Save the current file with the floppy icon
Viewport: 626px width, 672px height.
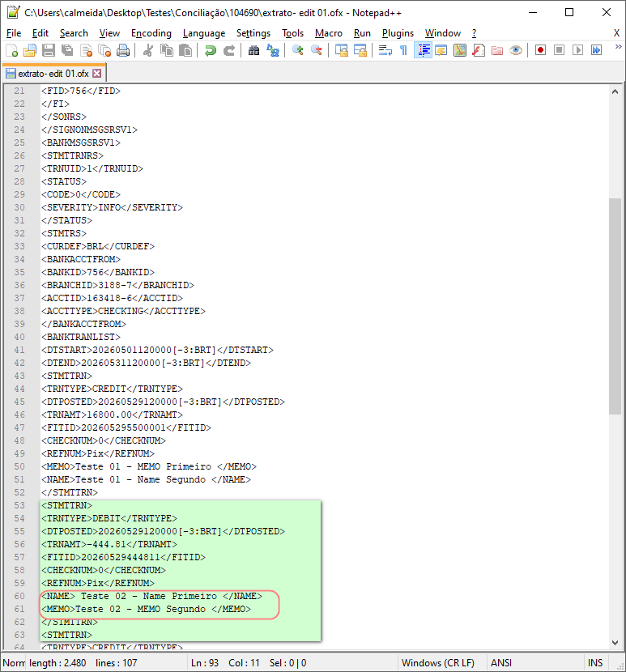49,50
